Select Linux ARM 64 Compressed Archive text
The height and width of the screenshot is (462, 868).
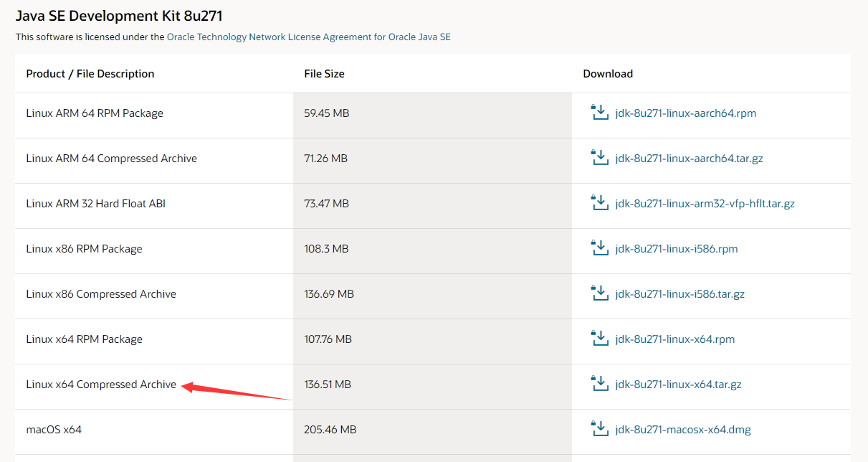tap(112, 159)
